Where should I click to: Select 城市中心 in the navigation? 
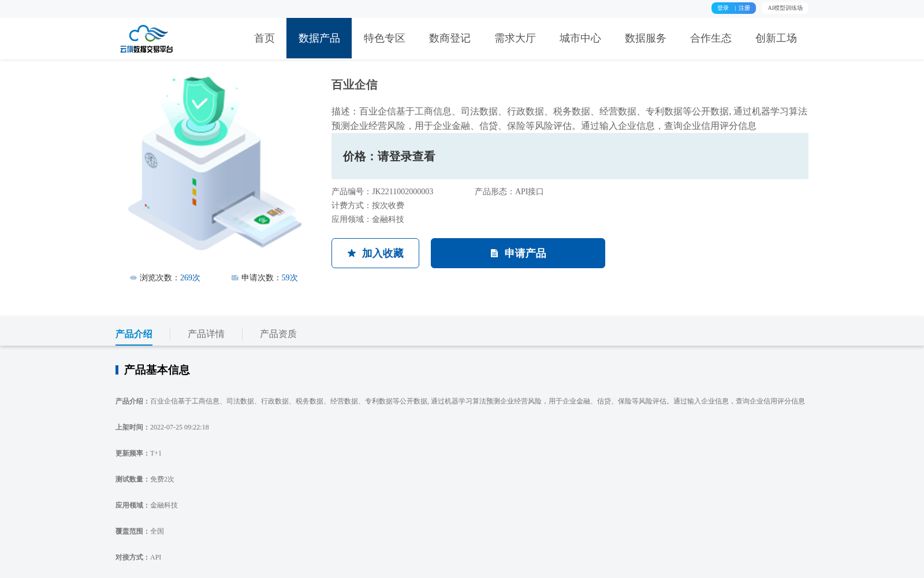(x=580, y=38)
